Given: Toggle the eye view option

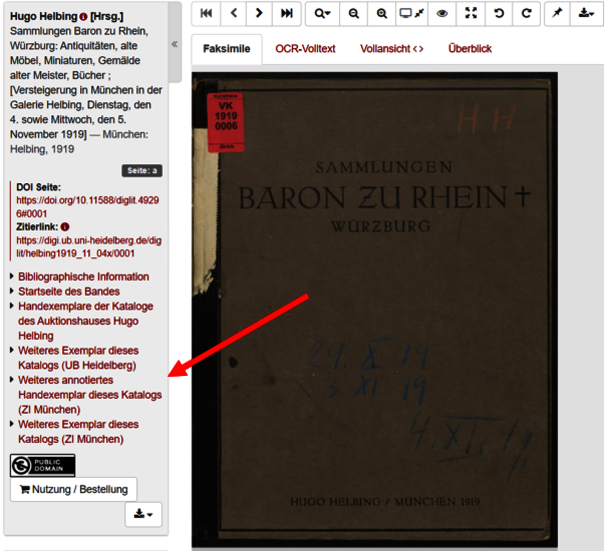Looking at the screenshot, I should [x=442, y=14].
